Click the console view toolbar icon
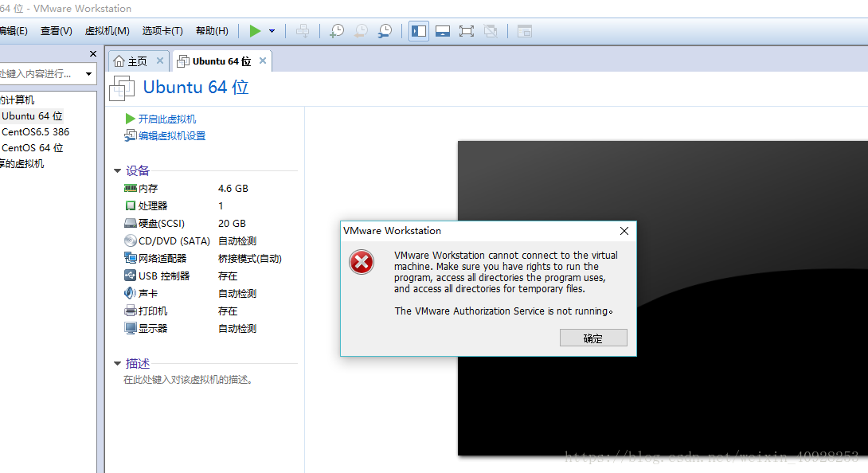This screenshot has width=868, height=473. point(524,31)
